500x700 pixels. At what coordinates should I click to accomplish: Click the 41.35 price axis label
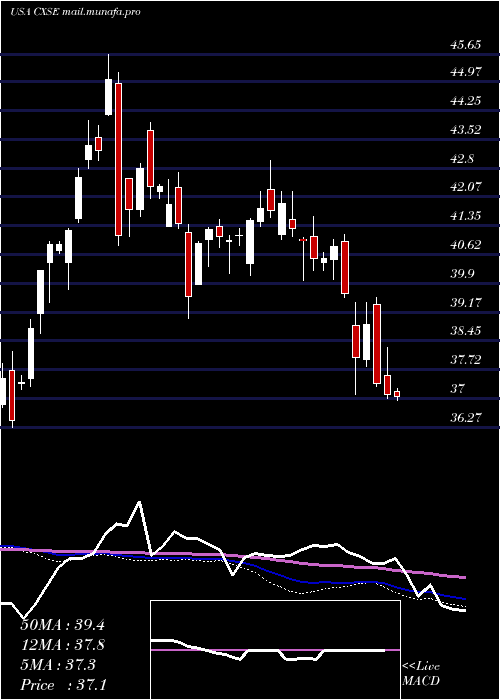465,217
